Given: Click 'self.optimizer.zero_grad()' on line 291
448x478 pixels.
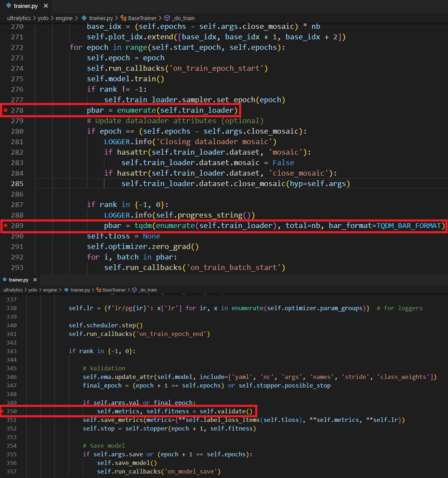Looking at the screenshot, I should [143, 246].
